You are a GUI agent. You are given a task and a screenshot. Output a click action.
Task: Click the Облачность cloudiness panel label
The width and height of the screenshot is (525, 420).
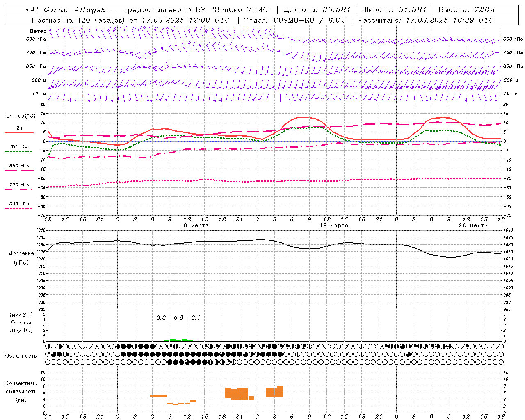pos(21,356)
